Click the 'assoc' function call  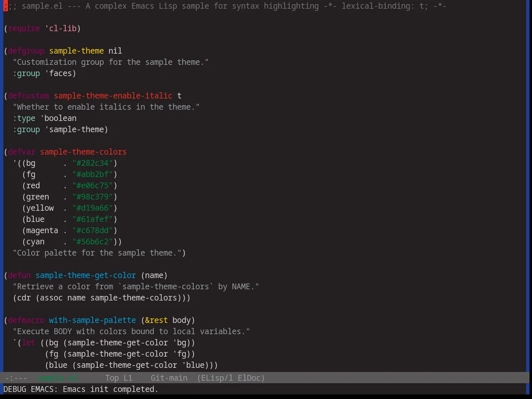coord(51,298)
